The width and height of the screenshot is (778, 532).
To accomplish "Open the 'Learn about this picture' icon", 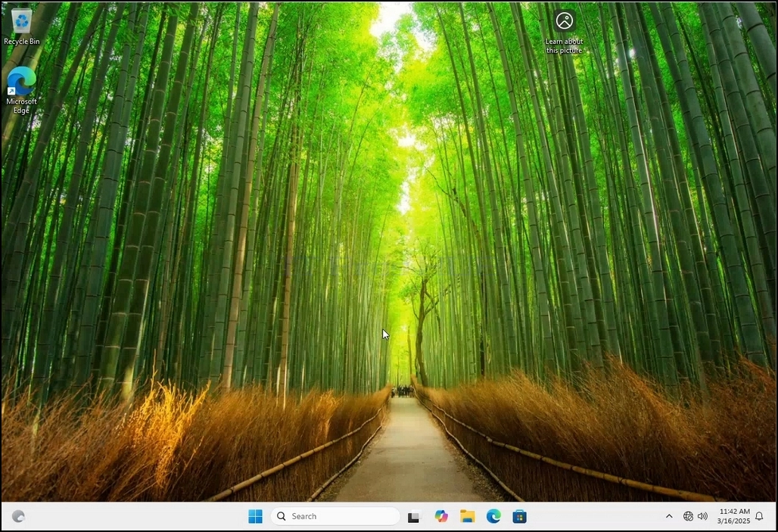I will coord(564,32).
